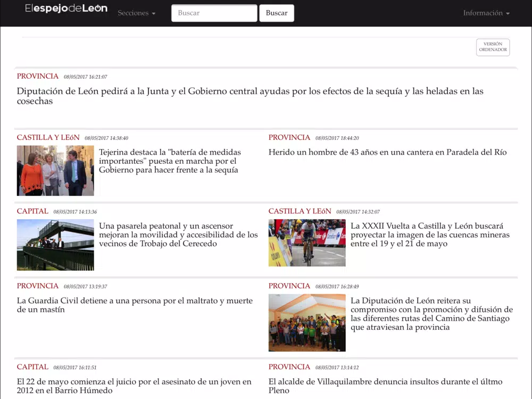This screenshot has height=399, width=532.
Task: Read the Tejerina batería de medidas article
Action: [169, 161]
